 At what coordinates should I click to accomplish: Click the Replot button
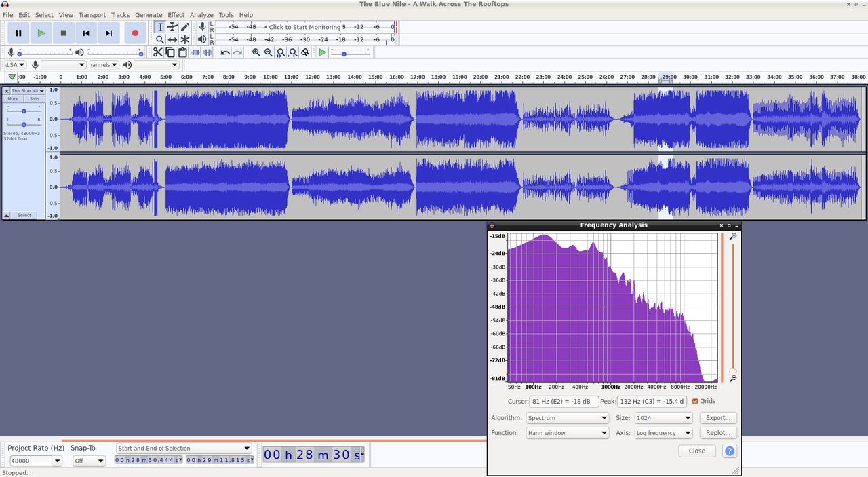[718, 433]
